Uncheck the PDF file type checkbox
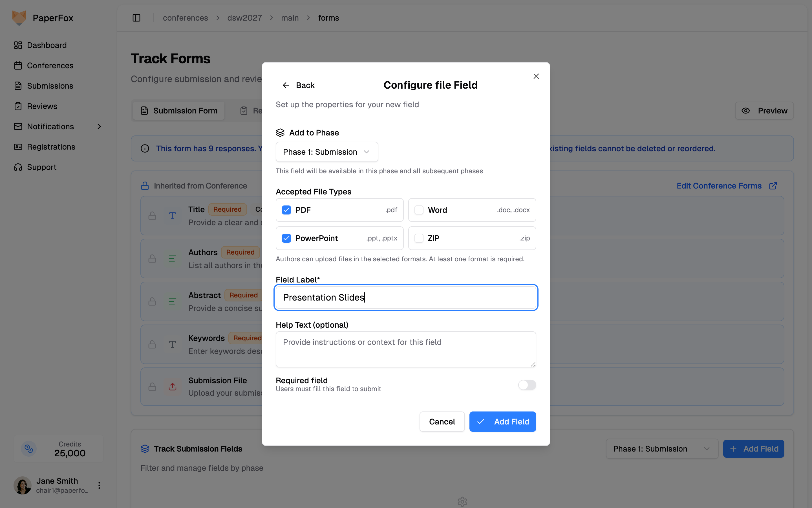The width and height of the screenshot is (812, 508). pyautogui.click(x=286, y=210)
